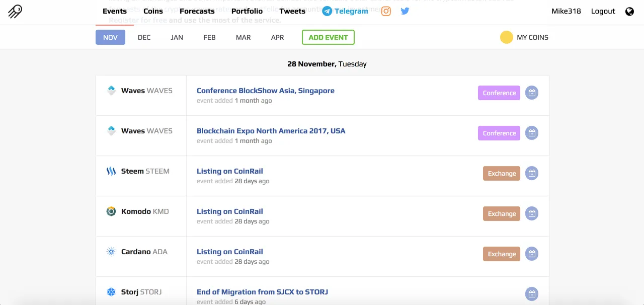This screenshot has width=644, height=305.
Task: Open the Forecasts menu
Action: point(197,11)
